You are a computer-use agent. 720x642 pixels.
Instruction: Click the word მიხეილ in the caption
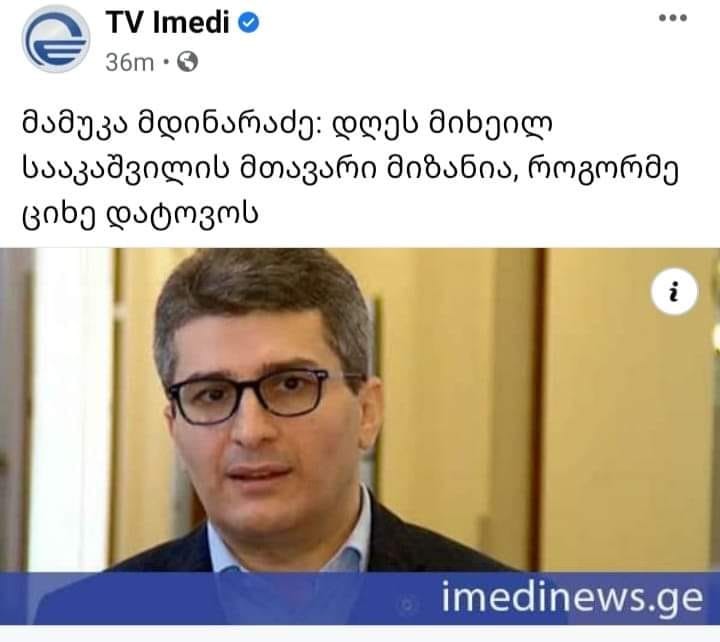tap(490, 124)
